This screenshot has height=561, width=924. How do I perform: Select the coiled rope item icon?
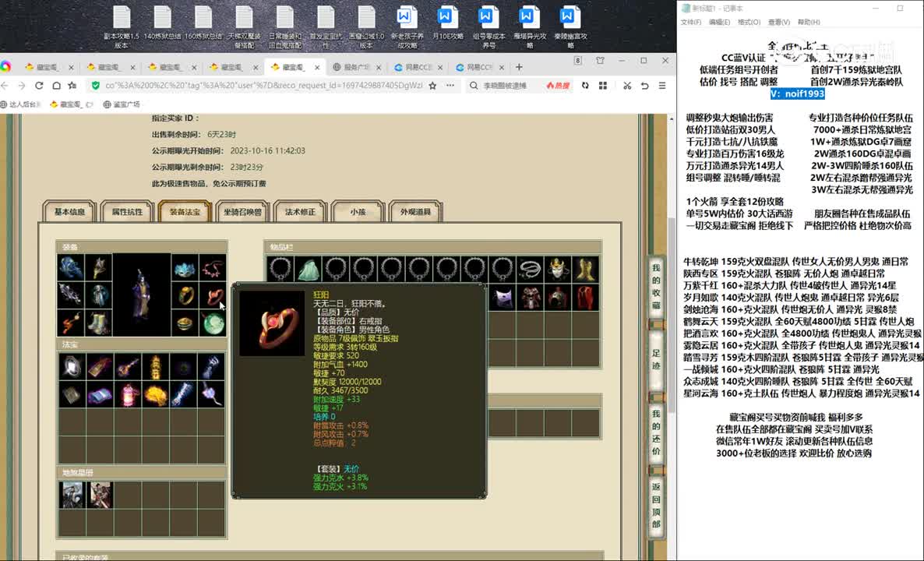point(530,270)
